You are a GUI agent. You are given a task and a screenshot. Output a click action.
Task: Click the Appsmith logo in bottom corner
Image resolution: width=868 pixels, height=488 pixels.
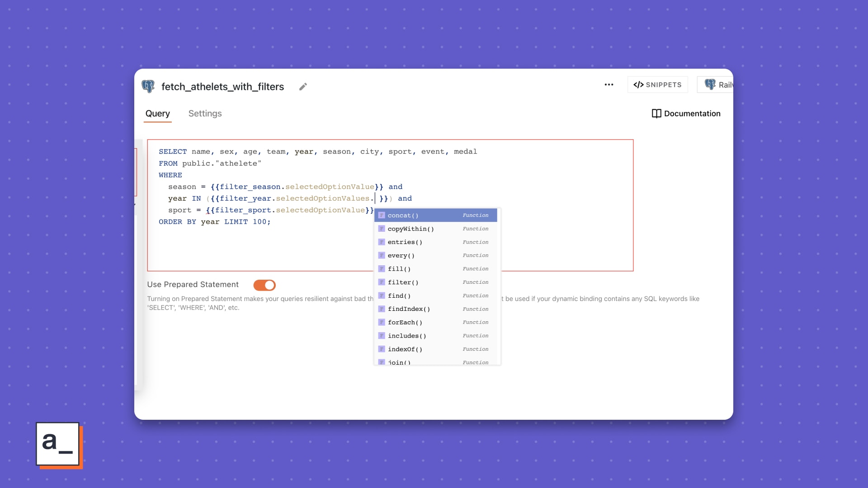pyautogui.click(x=58, y=444)
